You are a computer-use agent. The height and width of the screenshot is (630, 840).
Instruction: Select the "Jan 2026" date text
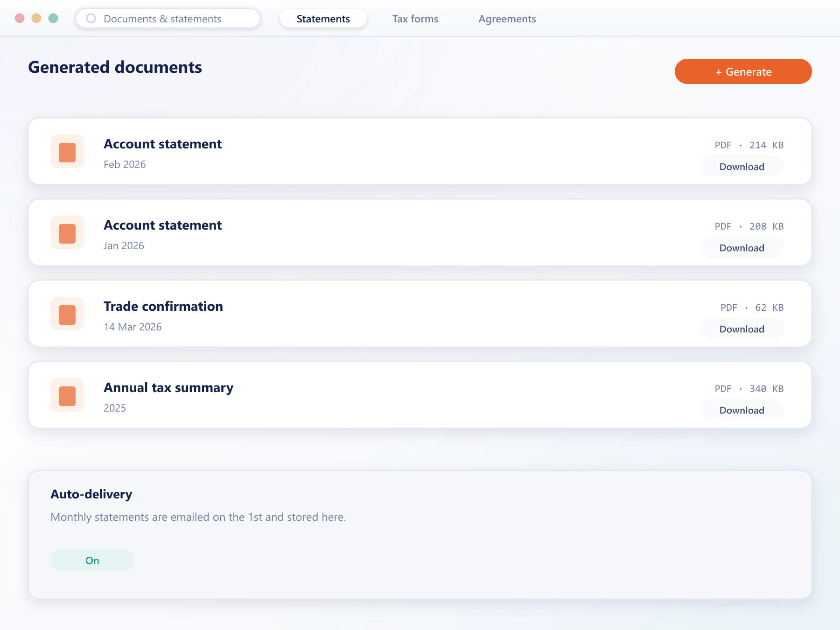pos(124,245)
